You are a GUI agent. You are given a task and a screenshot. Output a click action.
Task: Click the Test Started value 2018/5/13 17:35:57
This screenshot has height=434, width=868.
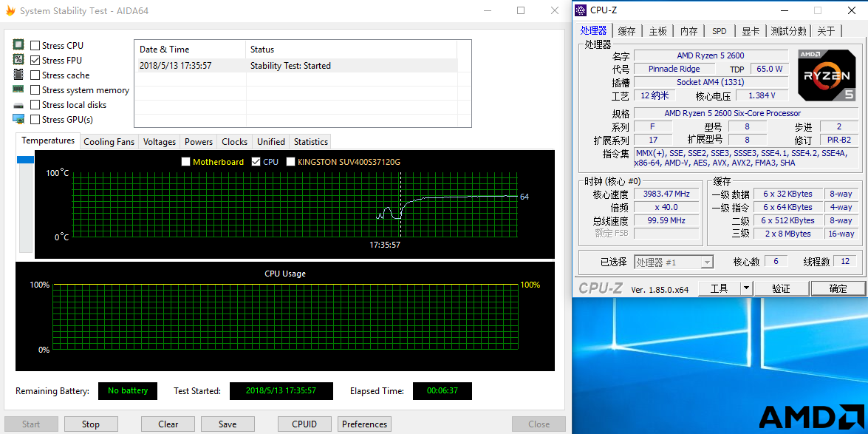(281, 391)
